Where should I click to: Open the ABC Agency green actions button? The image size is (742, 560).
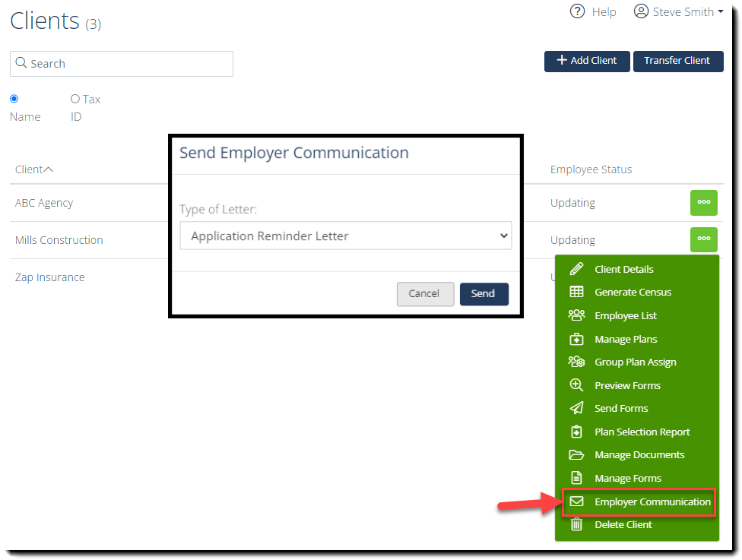click(704, 202)
